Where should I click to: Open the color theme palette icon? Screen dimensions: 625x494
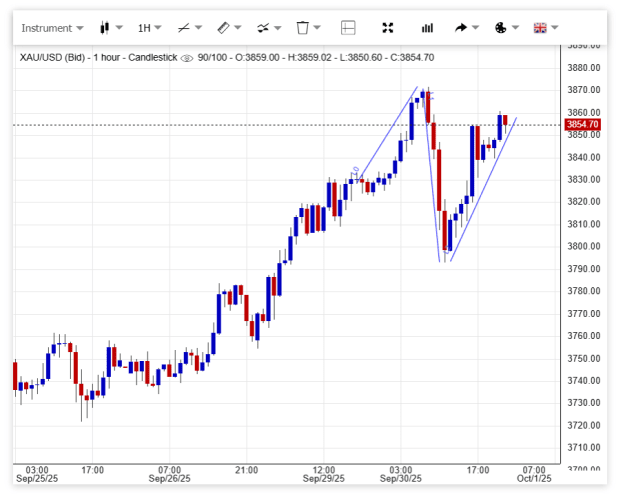click(x=501, y=28)
